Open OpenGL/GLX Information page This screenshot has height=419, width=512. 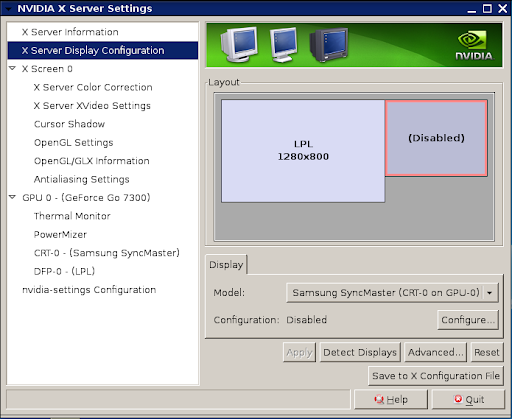point(103,161)
